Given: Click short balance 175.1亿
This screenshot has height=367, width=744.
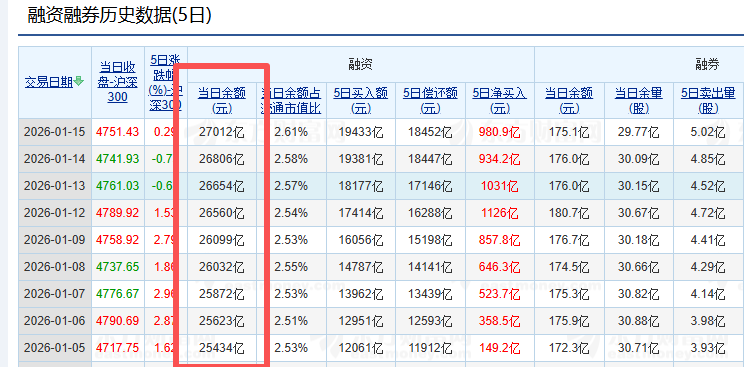Looking at the screenshot, I should pos(569,132).
